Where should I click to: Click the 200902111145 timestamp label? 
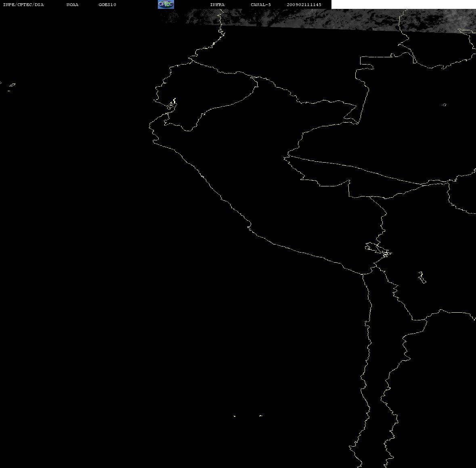click(304, 4)
